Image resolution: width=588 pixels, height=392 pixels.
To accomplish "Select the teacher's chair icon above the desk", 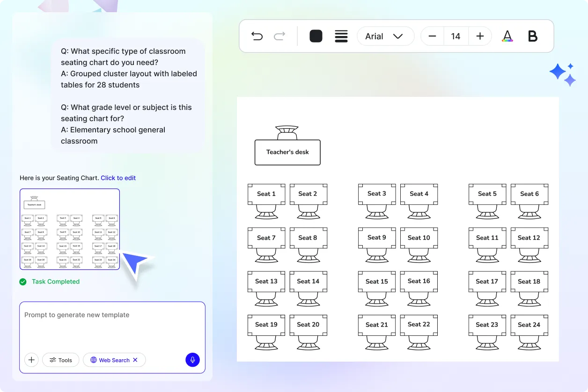I will tap(287, 132).
